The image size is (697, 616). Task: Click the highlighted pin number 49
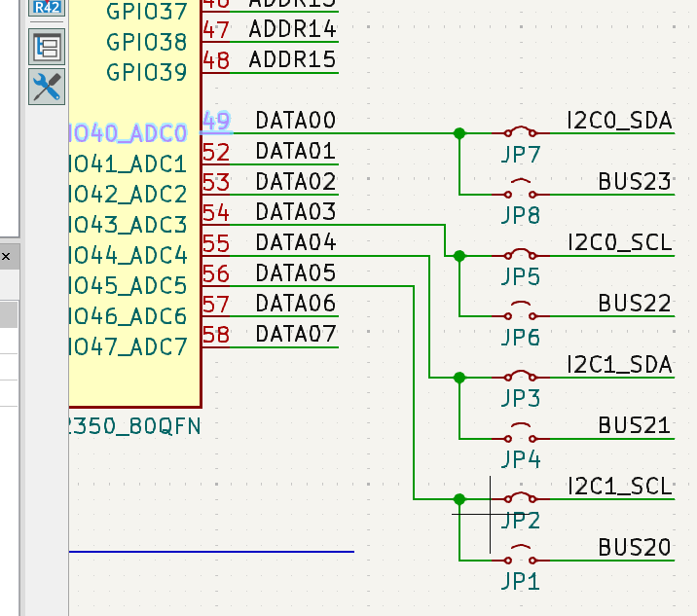click(216, 122)
